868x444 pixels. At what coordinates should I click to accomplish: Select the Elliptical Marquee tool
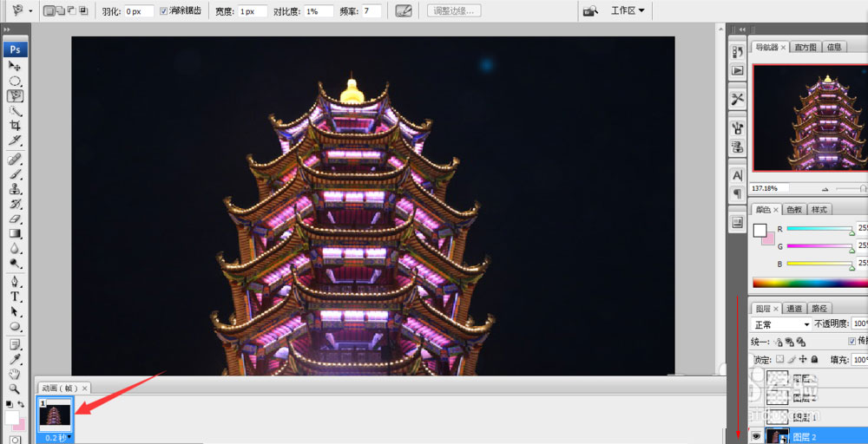(15, 81)
